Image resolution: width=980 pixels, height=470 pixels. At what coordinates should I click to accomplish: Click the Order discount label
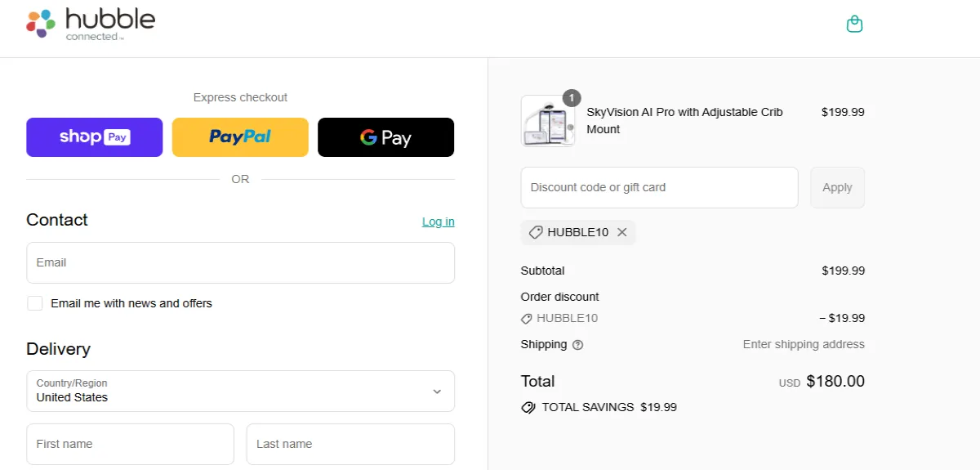pos(559,297)
